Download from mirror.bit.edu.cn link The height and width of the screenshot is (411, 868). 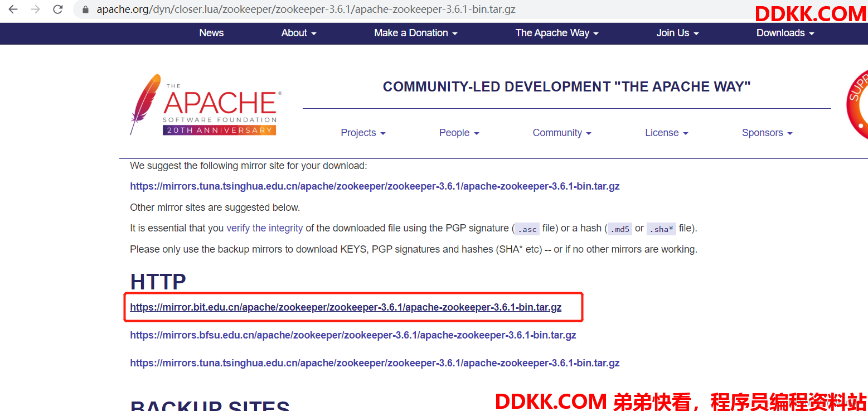point(346,307)
